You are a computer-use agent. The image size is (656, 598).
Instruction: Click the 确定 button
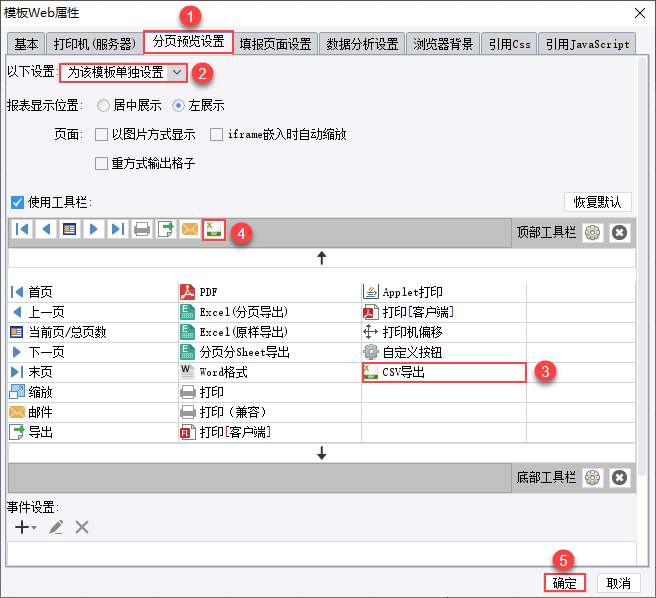click(564, 583)
